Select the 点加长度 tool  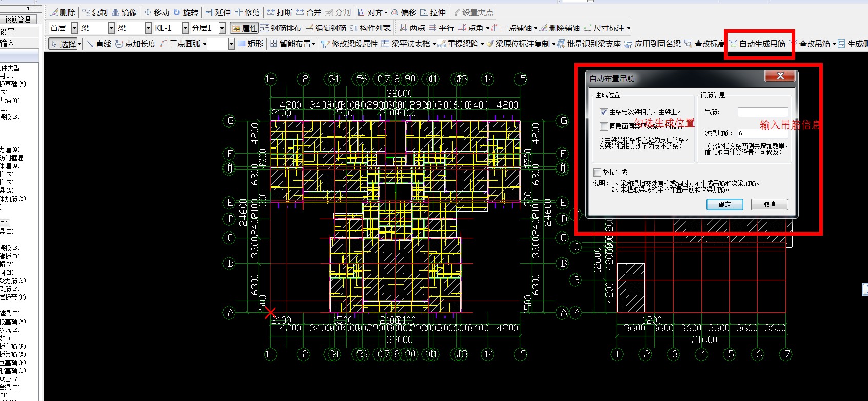[135, 44]
